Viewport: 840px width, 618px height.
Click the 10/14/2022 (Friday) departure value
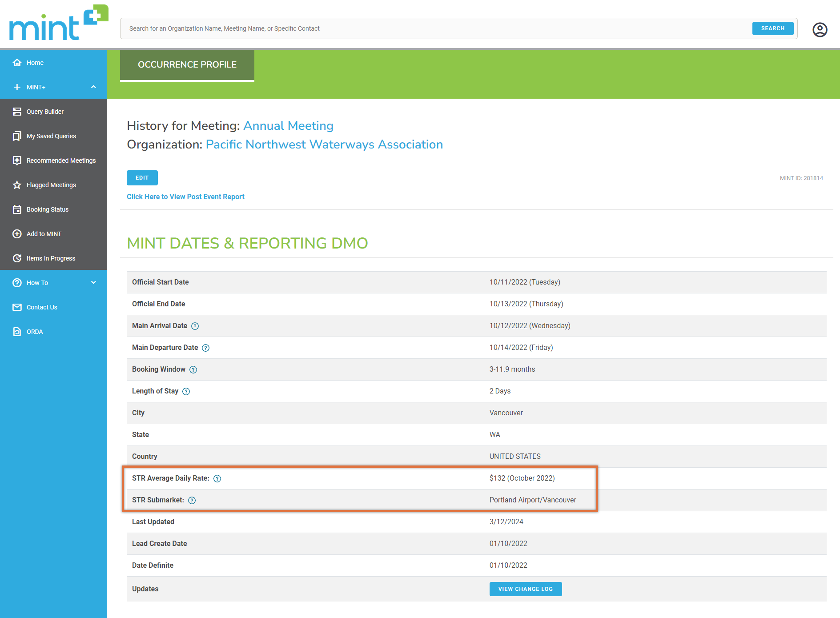point(521,348)
